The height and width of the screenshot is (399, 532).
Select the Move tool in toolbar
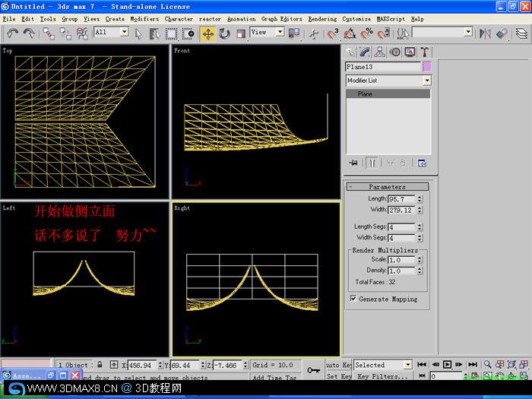click(208, 34)
